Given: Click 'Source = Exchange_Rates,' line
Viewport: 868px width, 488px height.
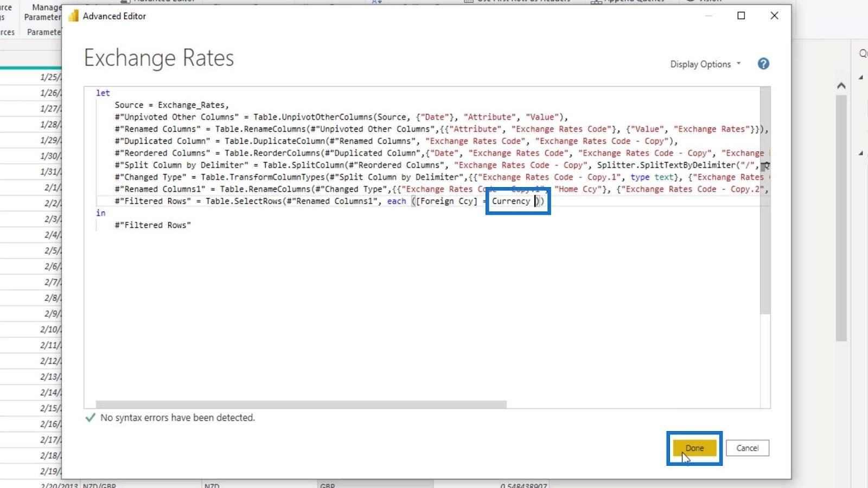Looking at the screenshot, I should 172,105.
